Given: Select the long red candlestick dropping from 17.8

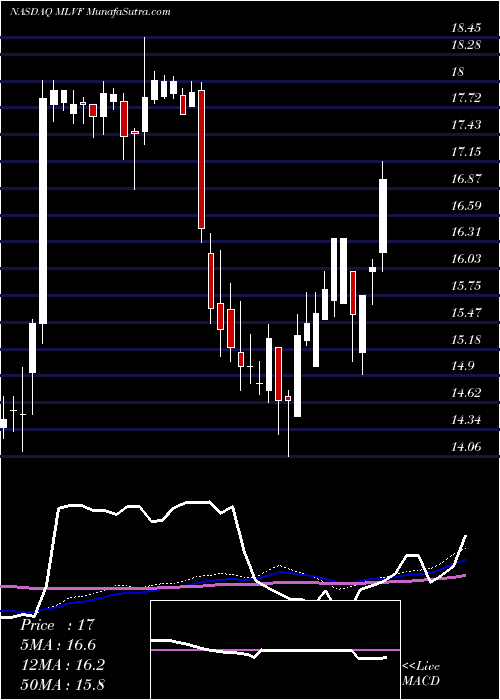Looking at the screenshot, I should [201, 159].
